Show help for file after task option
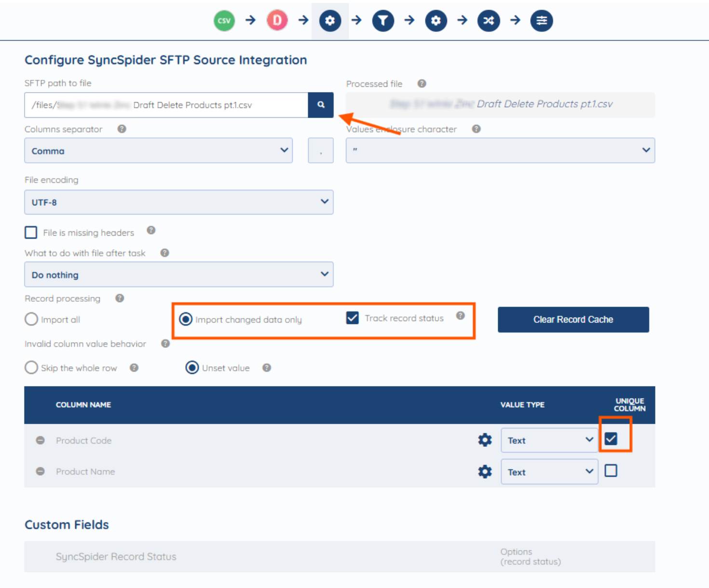The image size is (709, 588). tap(164, 253)
